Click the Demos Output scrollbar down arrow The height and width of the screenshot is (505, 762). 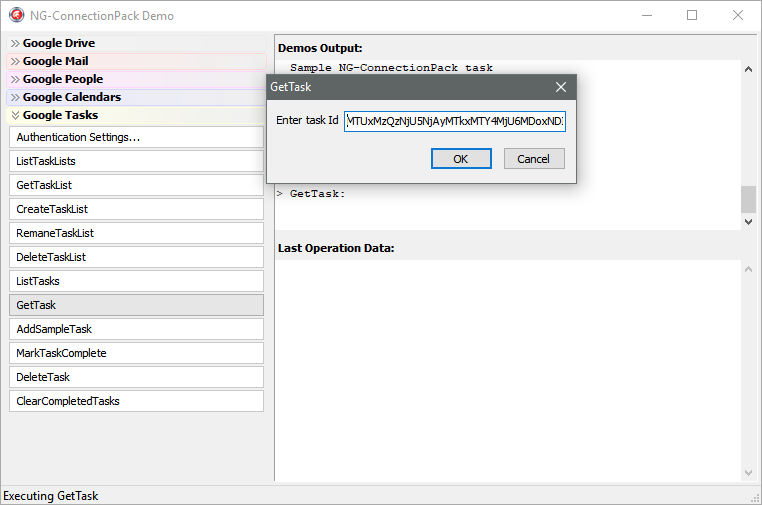click(748, 222)
